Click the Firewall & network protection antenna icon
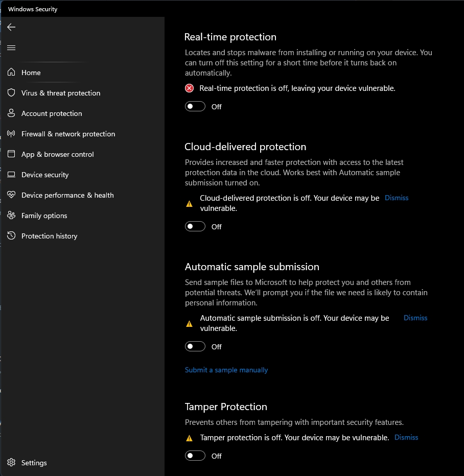This screenshot has width=464, height=476. tap(11, 134)
